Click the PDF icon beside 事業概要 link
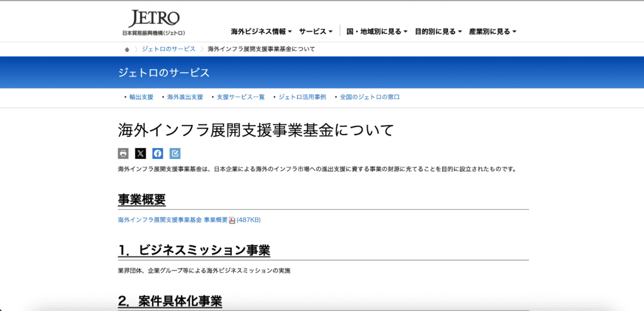Viewport: 644px width, 311px height. coord(232,220)
